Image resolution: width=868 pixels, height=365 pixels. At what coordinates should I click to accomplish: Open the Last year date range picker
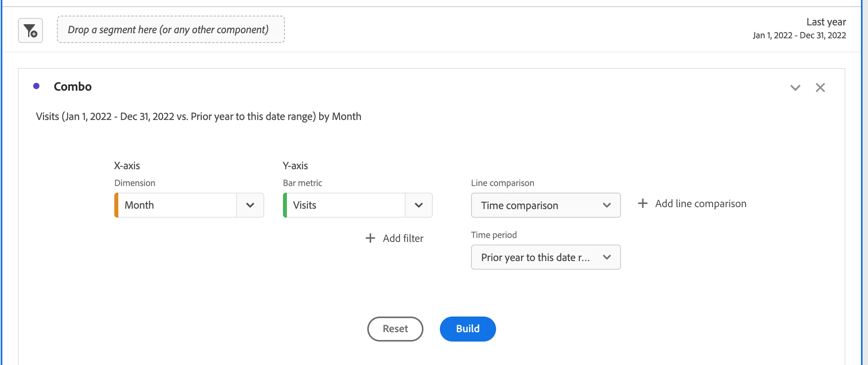point(799,29)
